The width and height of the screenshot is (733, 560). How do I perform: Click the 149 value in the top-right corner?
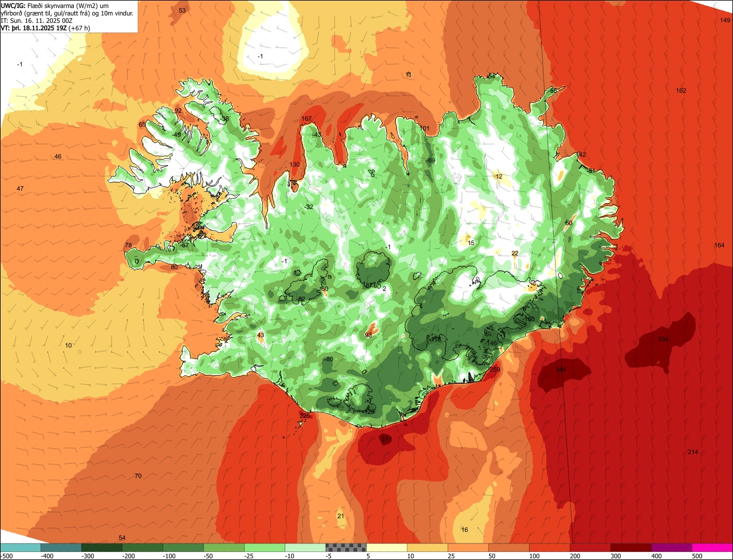click(x=725, y=20)
